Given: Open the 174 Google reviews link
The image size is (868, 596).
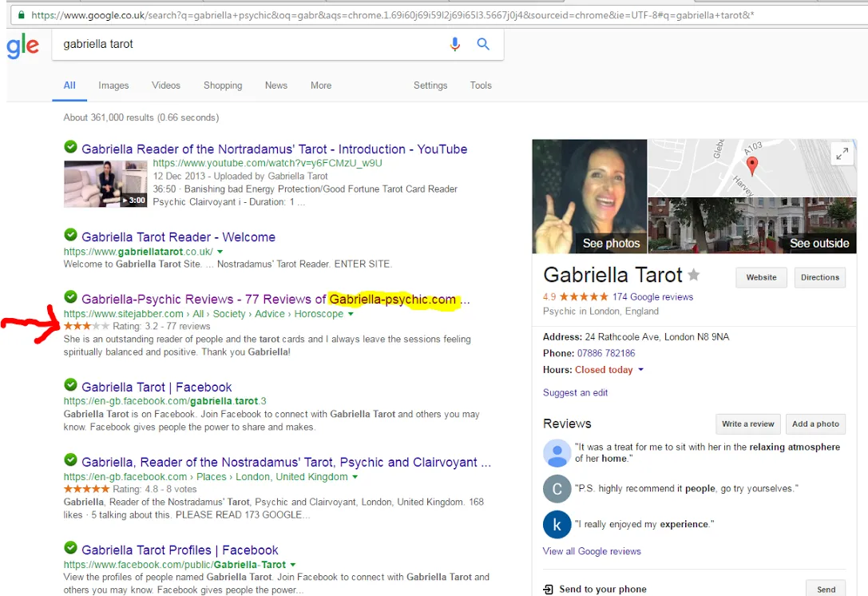Looking at the screenshot, I should coord(652,297).
